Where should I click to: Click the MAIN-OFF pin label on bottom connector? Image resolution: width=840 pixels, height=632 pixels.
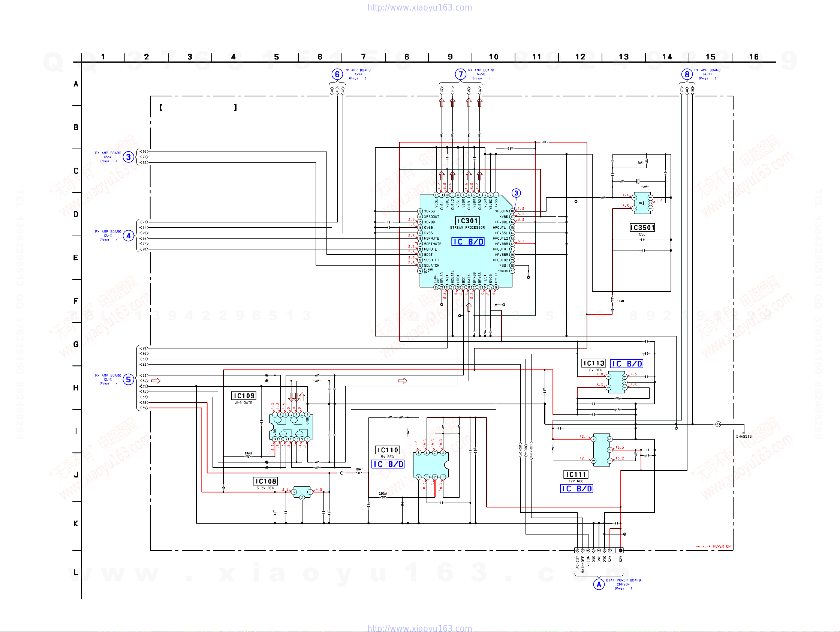point(582,564)
